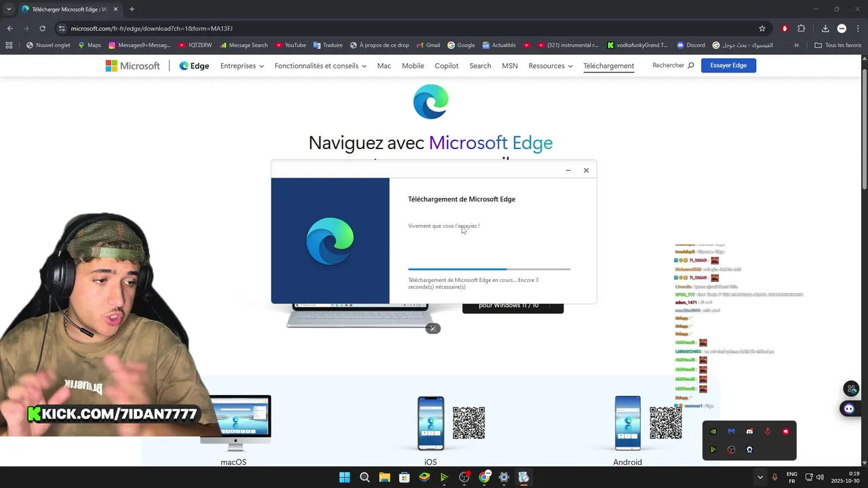Open the Windows Start menu
The image size is (868, 488).
click(344, 477)
